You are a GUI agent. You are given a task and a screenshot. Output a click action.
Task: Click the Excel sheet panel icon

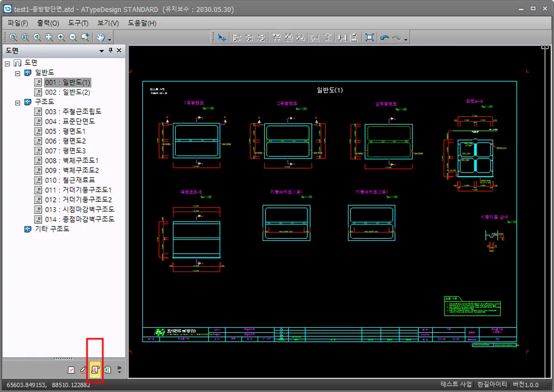point(107,370)
